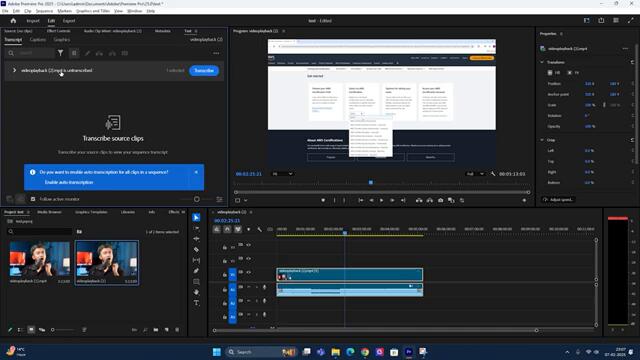This screenshot has height=360, width=640.
Task: Click the transcript filter funnel icon
Action: tap(60, 53)
